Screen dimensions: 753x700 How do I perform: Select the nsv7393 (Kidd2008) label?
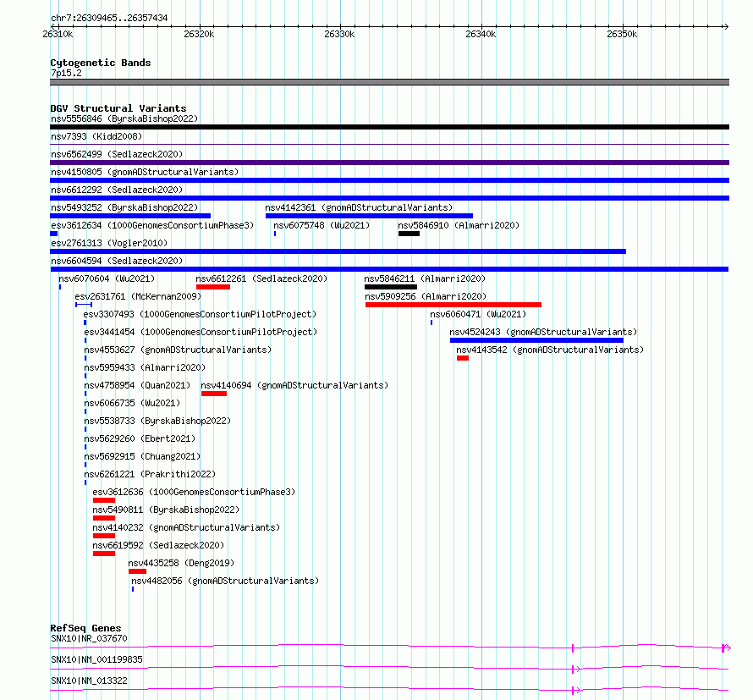click(96, 136)
